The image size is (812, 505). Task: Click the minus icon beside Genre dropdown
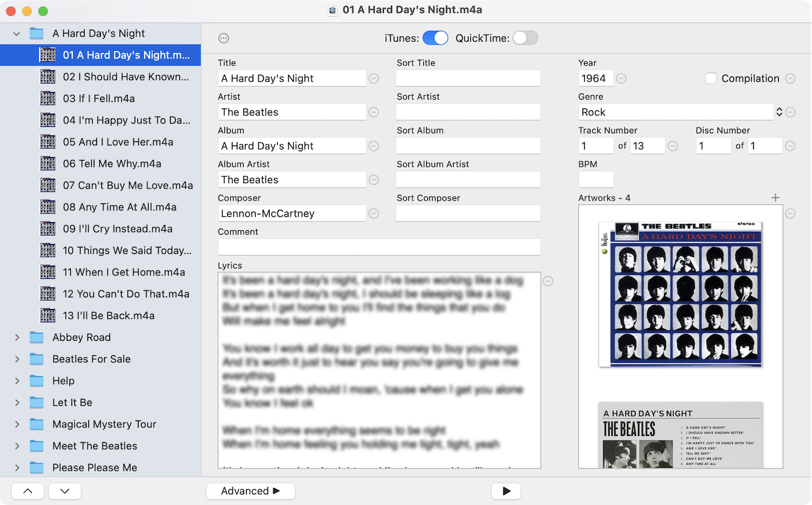pos(790,112)
